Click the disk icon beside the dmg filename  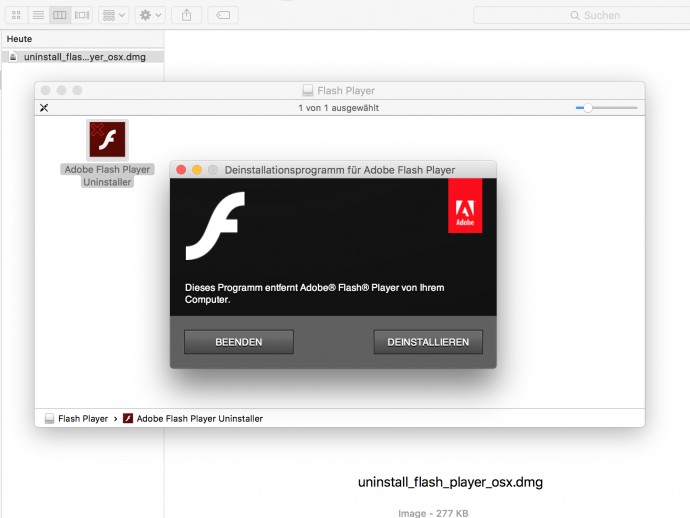(x=13, y=57)
